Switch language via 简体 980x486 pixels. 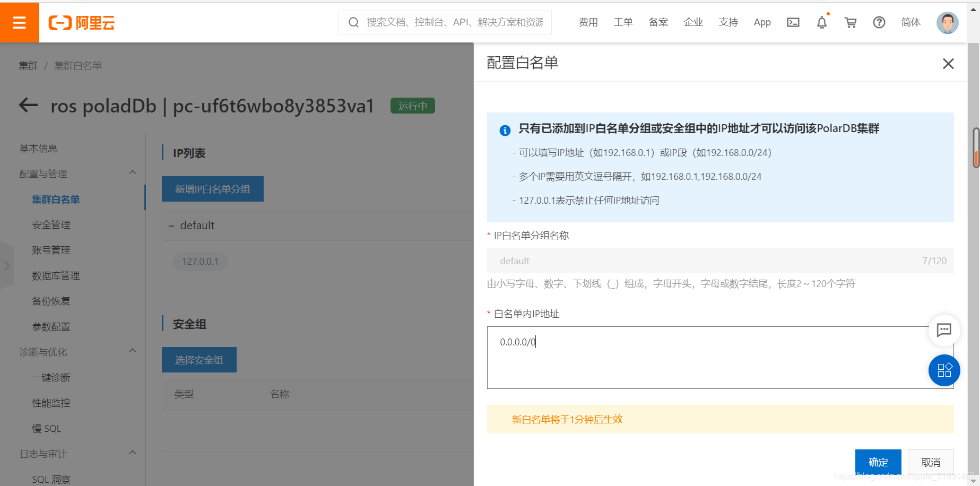coord(910,22)
